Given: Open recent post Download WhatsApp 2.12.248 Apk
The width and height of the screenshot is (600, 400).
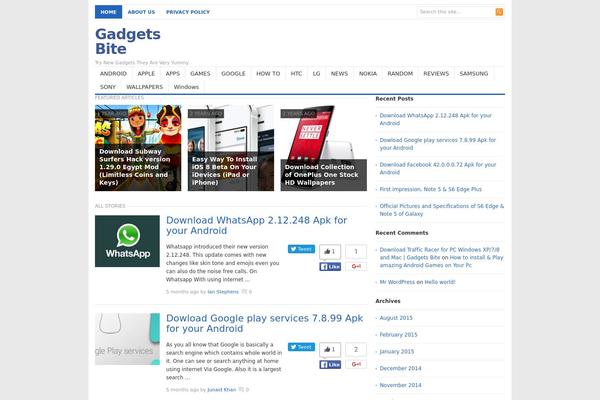Looking at the screenshot, I should (435, 119).
